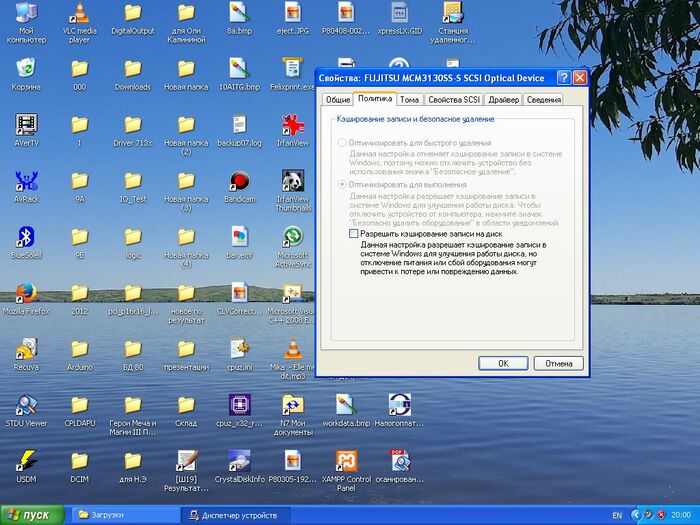The image size is (700, 525).
Task: Open the пуск Start menu
Action: (32, 515)
